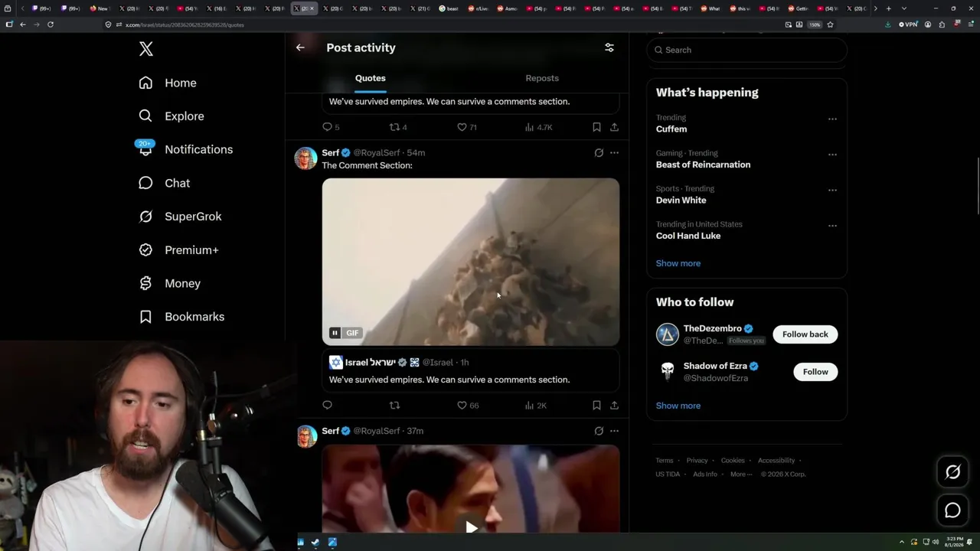Open the X logo home link
The width and height of the screenshot is (980, 551).
click(x=146, y=50)
